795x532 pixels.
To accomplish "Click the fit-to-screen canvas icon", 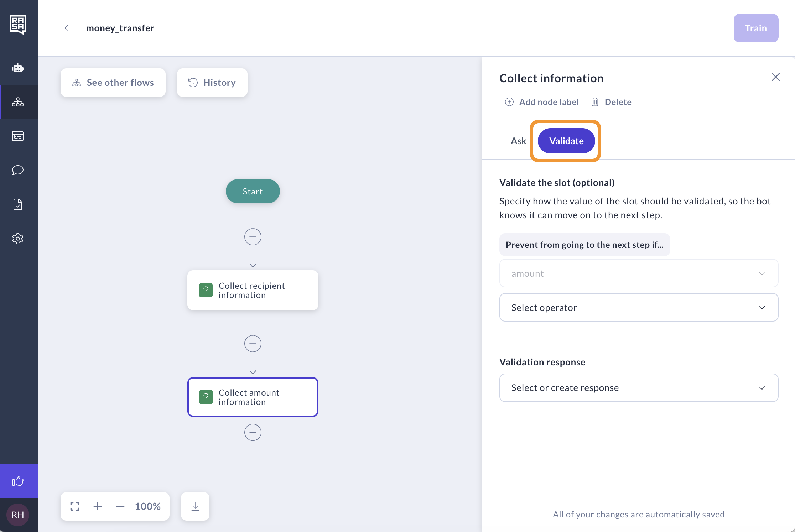I will point(75,506).
